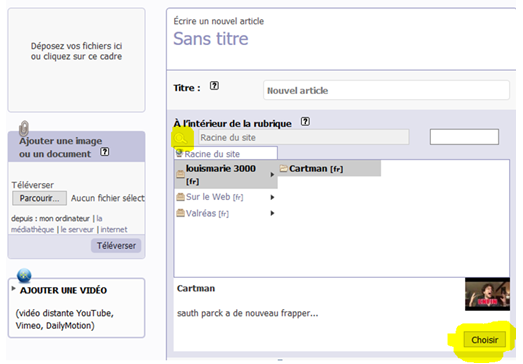Click the Racine du site globe icon
Viewport: 523px width, 364px height.
tap(179, 153)
